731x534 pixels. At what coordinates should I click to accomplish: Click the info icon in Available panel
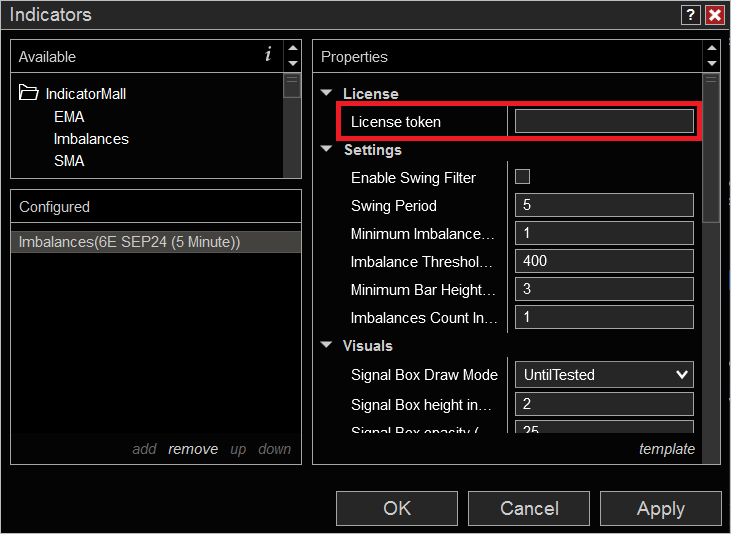coord(268,55)
